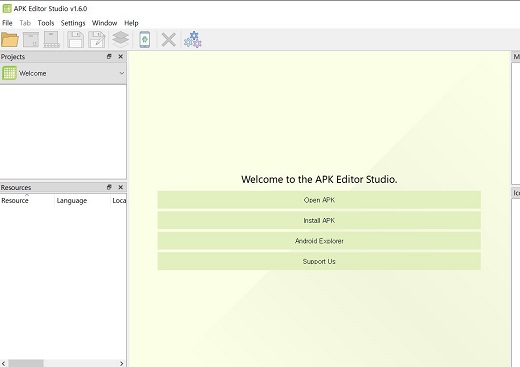The image size is (520, 367).
Task: Float the Resources panel
Action: tap(109, 187)
